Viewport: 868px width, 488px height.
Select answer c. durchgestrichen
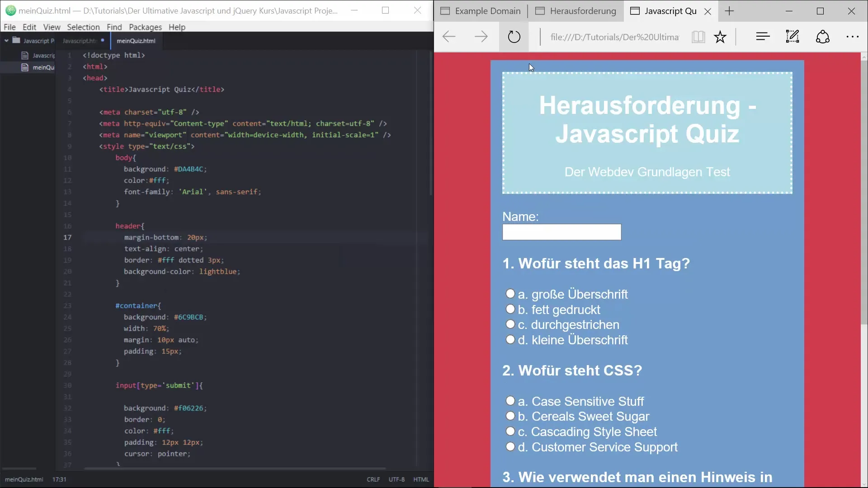[510, 324]
